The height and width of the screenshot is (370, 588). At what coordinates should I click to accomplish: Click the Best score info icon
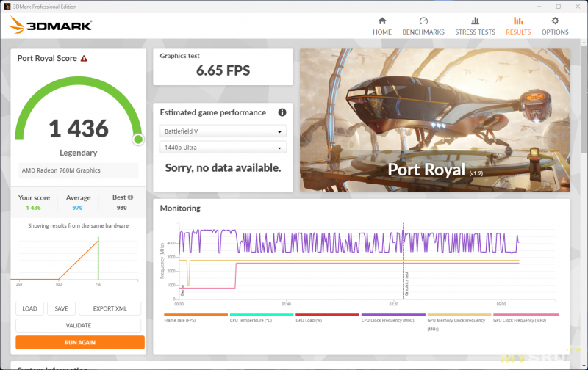coord(131,197)
